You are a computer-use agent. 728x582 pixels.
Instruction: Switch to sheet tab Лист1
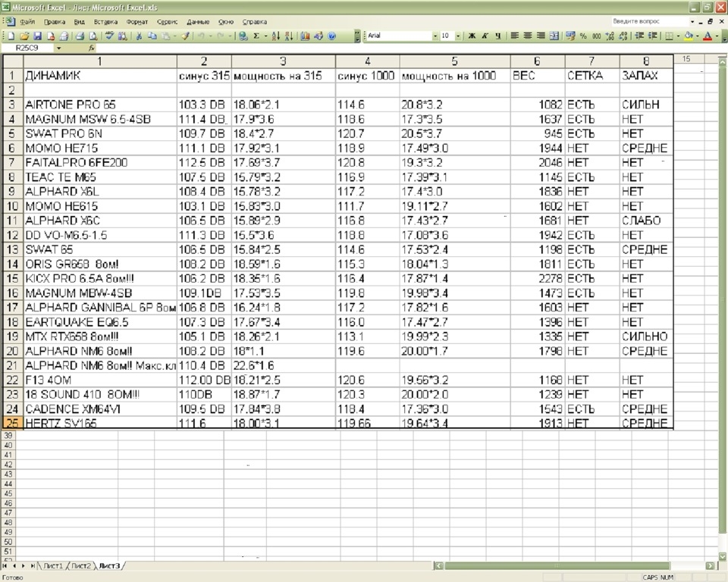[x=52, y=566]
